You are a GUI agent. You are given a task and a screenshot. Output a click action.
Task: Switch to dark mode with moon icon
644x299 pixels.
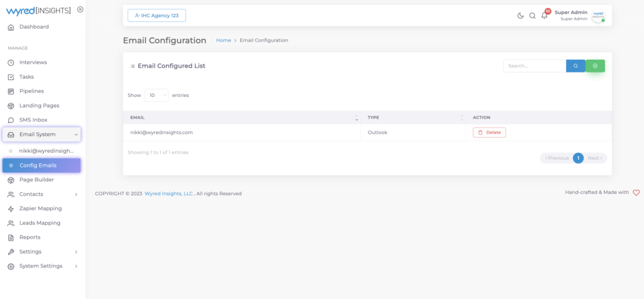coord(520,16)
